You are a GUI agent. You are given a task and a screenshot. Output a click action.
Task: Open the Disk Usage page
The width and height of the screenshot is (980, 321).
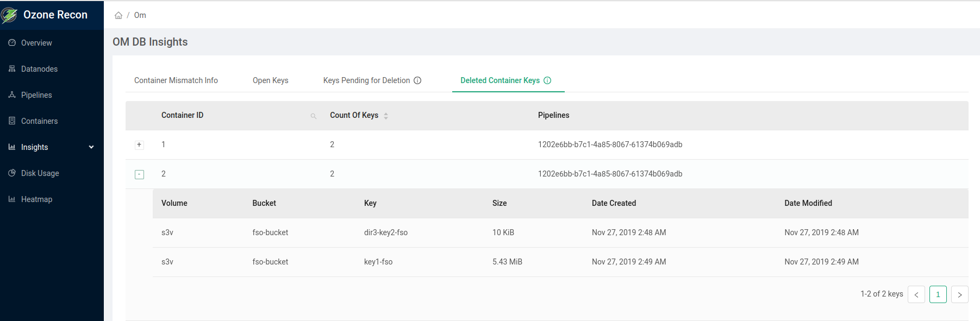tap(40, 173)
